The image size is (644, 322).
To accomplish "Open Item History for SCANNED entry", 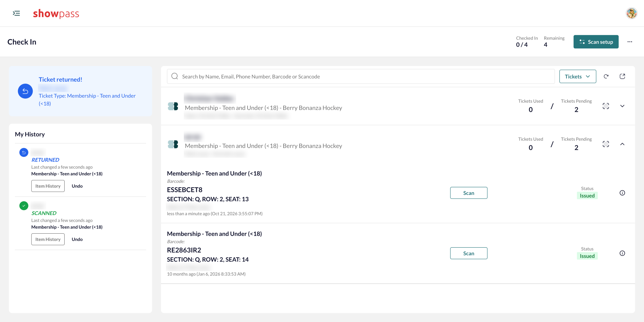I will click(x=48, y=239).
